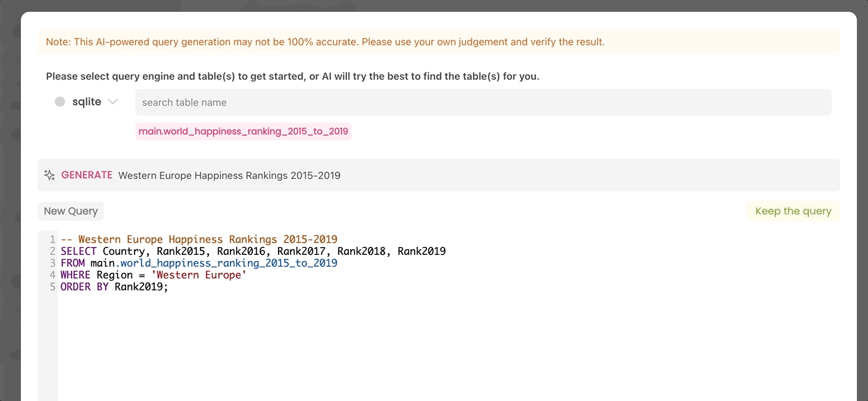Expand the sqlite engine chevron
The image size is (868, 401).
click(113, 102)
